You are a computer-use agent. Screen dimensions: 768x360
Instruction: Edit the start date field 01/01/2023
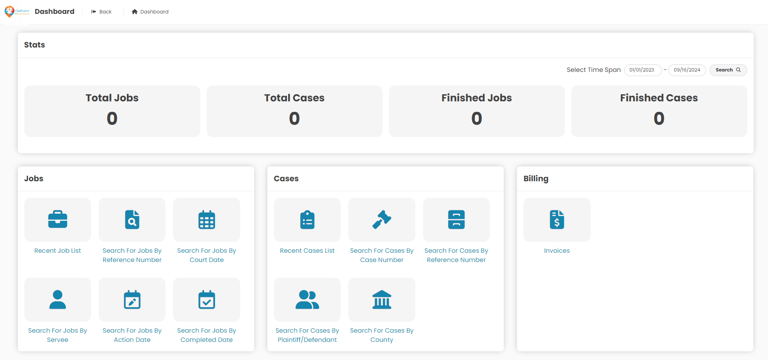(x=643, y=70)
